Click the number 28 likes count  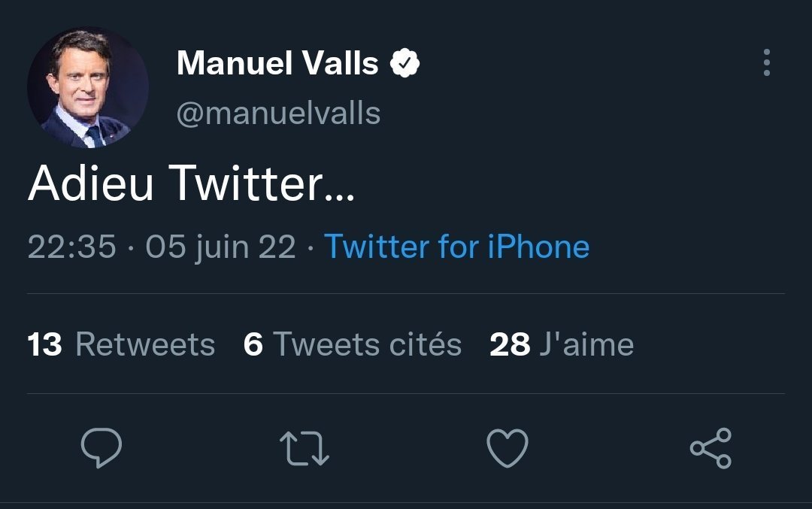pos(510,344)
